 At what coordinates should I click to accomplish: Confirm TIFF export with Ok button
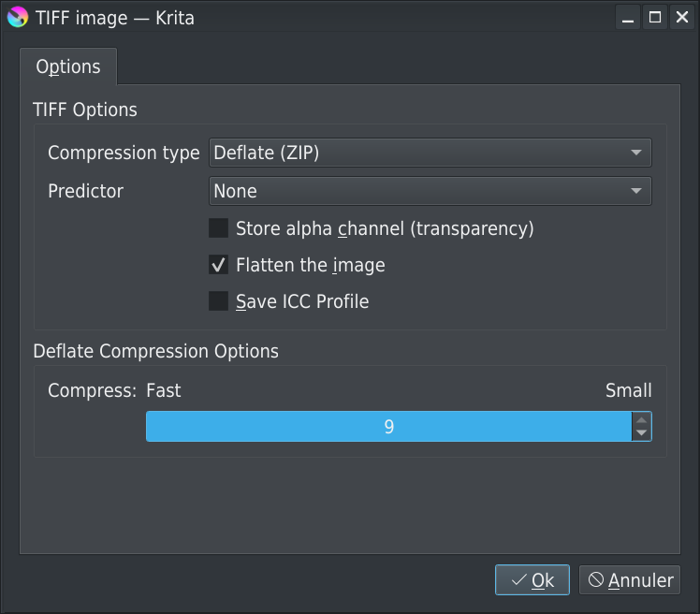(x=532, y=580)
